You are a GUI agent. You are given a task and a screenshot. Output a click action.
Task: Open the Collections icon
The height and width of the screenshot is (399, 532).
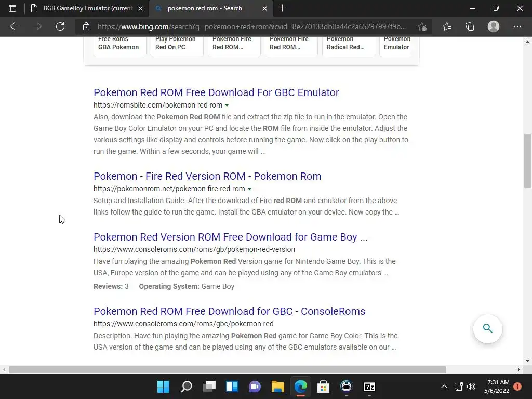[x=470, y=26]
